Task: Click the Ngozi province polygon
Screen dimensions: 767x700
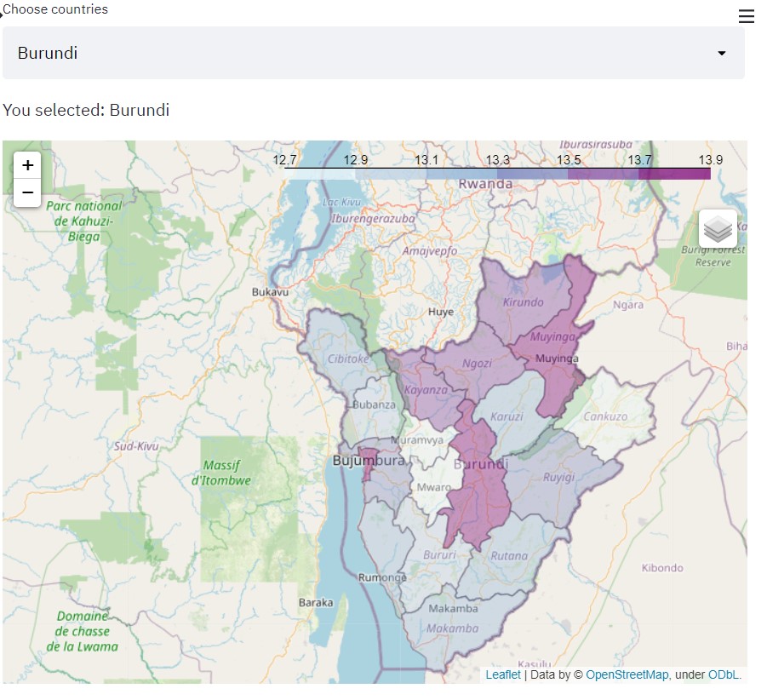Action: click(477, 362)
